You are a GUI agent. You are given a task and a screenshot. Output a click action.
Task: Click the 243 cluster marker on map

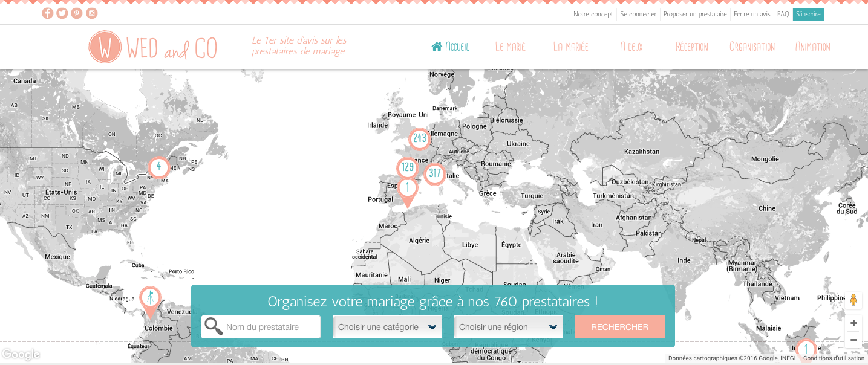tap(419, 138)
